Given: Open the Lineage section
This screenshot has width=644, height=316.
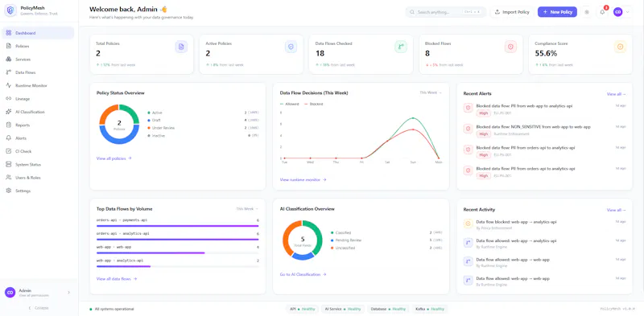Looking at the screenshot, I should pos(38,98).
